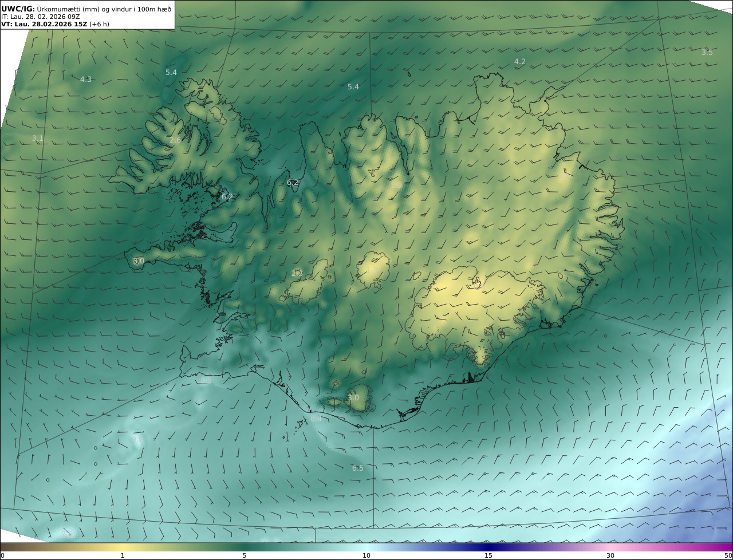The image size is (733, 560).
Task: Click the 2.6 label on the Westfjords
Action: point(175,140)
